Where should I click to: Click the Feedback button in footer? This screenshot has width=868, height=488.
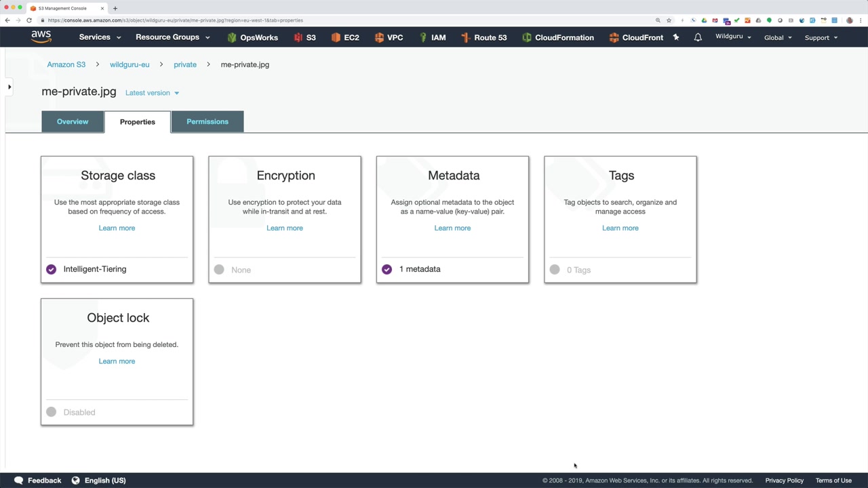(38, 481)
